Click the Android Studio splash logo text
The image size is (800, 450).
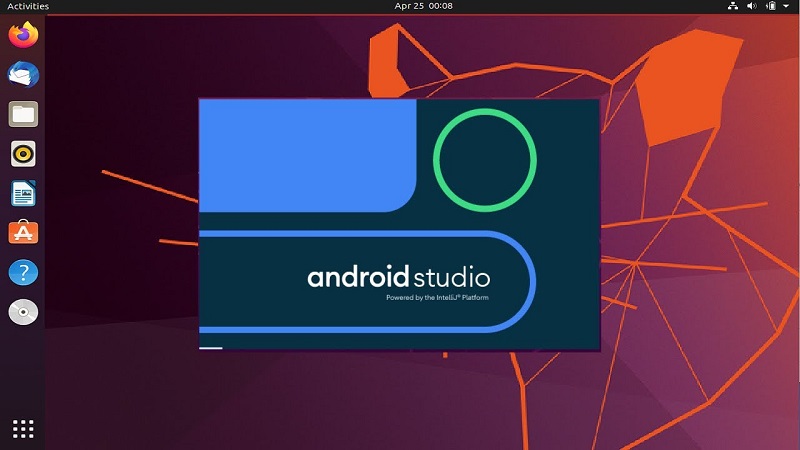[x=398, y=277]
